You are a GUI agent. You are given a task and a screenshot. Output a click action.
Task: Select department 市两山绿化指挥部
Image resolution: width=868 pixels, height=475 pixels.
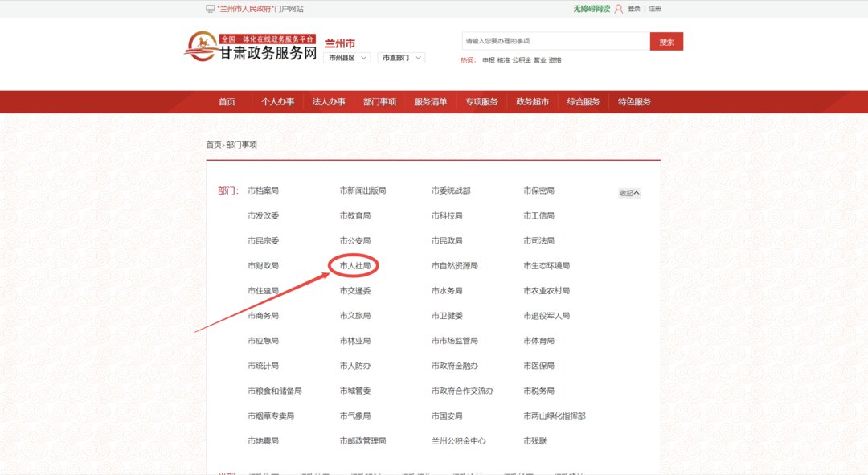coord(554,416)
